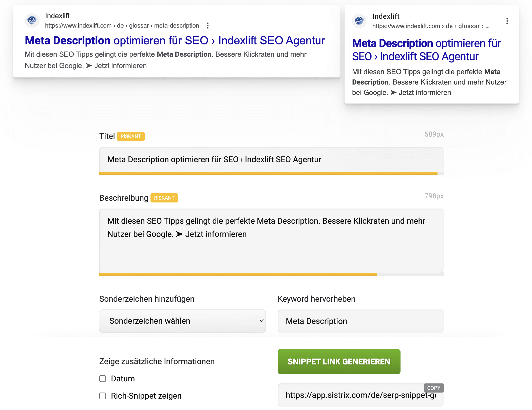
Task: Click the Zeige zusätzliche Informationen heading
Action: [157, 361]
